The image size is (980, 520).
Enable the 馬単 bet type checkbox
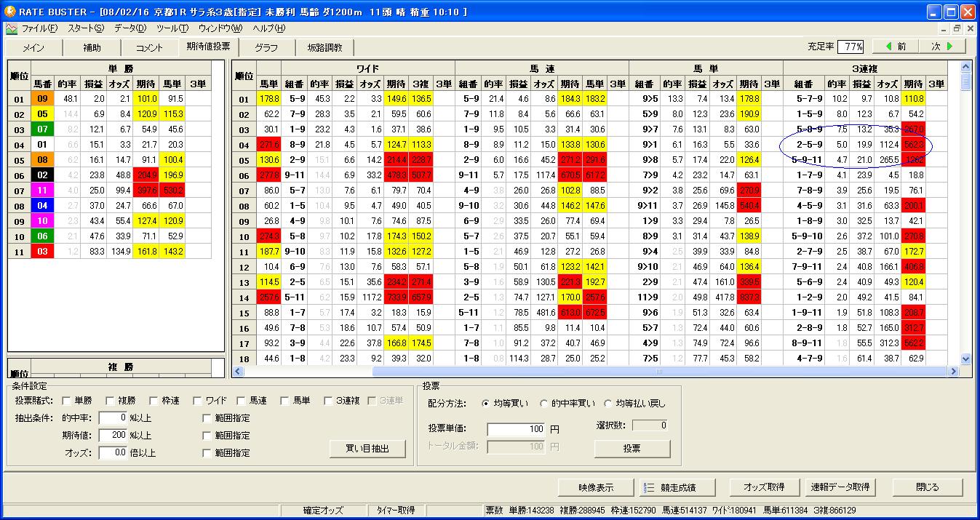point(285,401)
